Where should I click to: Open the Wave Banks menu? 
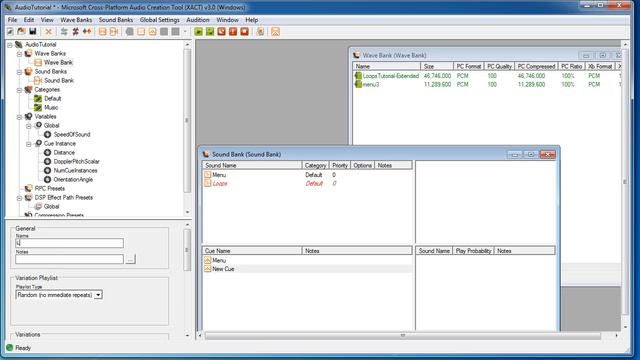pyautogui.click(x=76, y=20)
